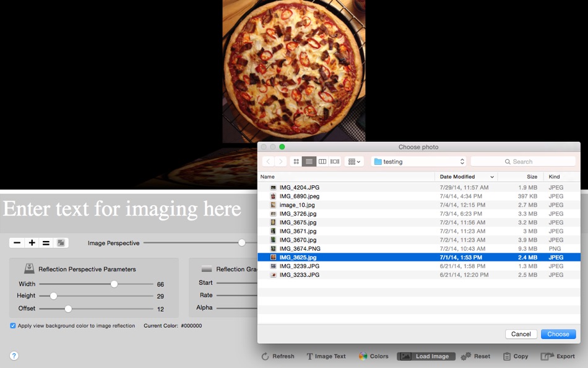Viewport: 588px width, 368px height.
Task: Switch to column view in the Choose photo dialog
Action: tap(322, 161)
